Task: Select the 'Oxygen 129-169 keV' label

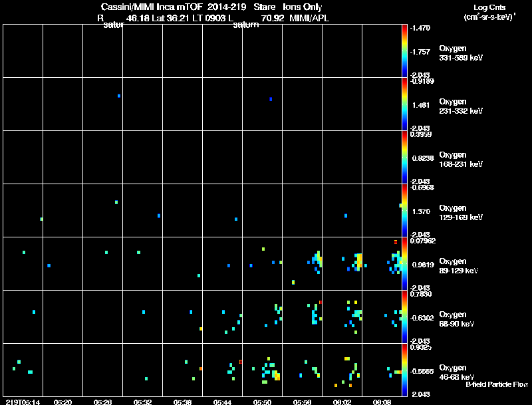Action: (x=461, y=213)
